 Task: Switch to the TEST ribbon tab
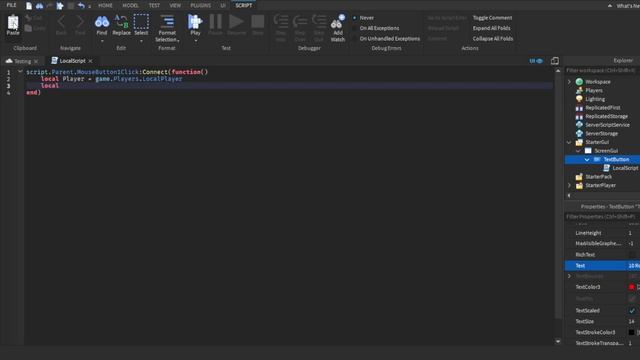[154, 5]
